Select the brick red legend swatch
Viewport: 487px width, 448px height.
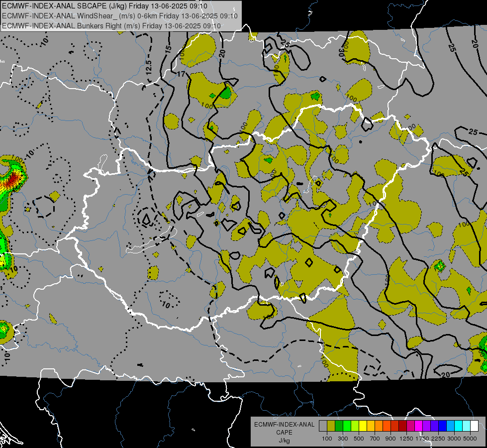pos(395,426)
